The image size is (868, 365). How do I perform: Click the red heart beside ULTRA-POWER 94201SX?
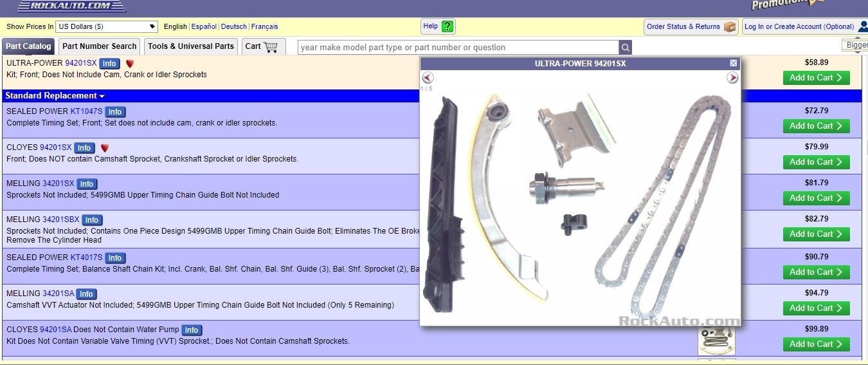[130, 64]
